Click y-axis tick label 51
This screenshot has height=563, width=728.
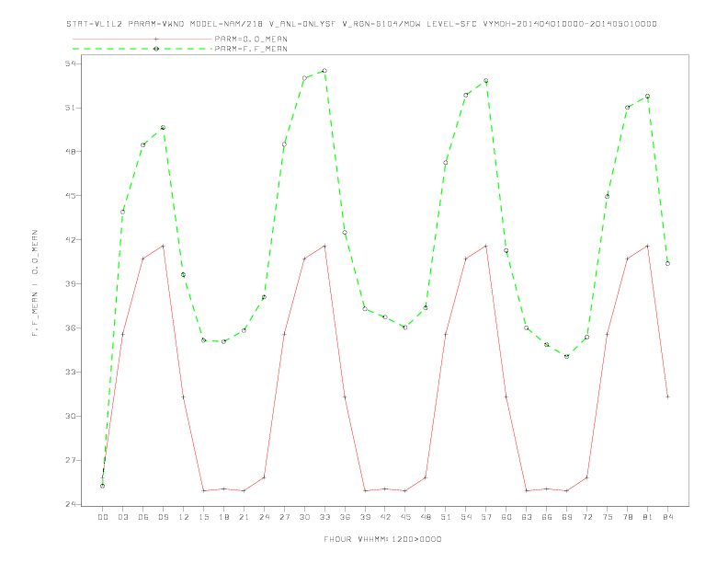click(x=70, y=108)
